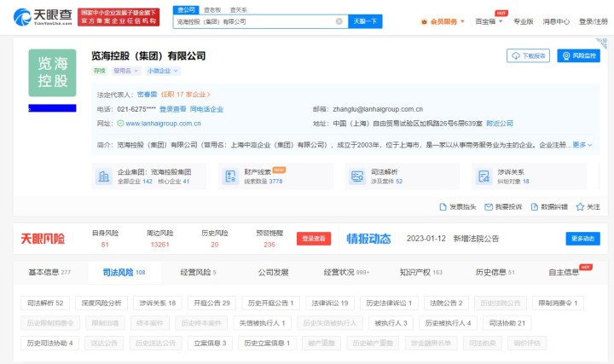Expand the company intro with 更多

[x=582, y=145]
